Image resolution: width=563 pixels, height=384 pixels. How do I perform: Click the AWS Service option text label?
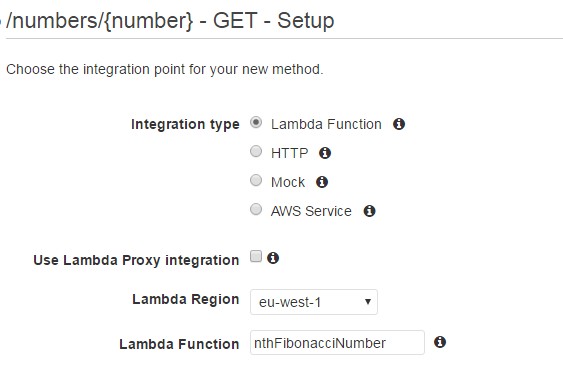(311, 211)
